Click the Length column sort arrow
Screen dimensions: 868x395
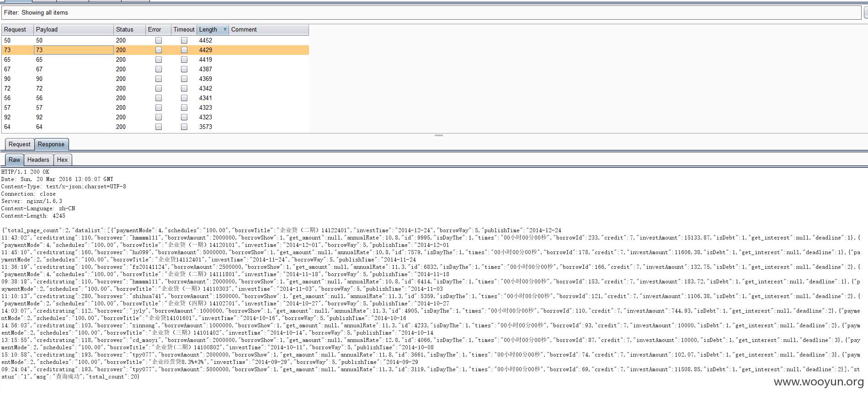(x=225, y=30)
